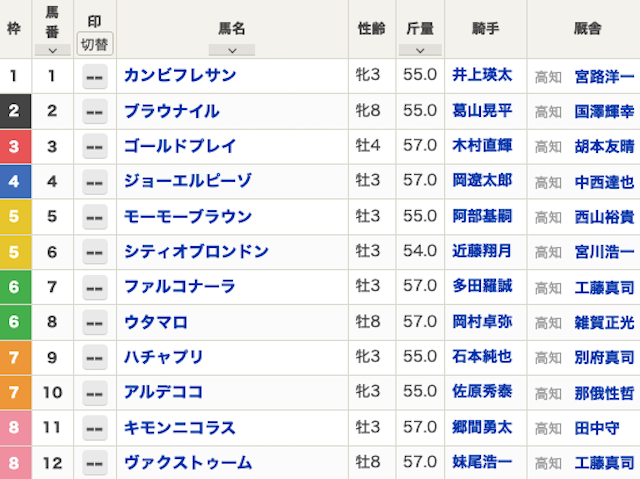Screen dimensions: 640x479
Task: Click the blue frame 4 cell
Action: pyautogui.click(x=13, y=181)
